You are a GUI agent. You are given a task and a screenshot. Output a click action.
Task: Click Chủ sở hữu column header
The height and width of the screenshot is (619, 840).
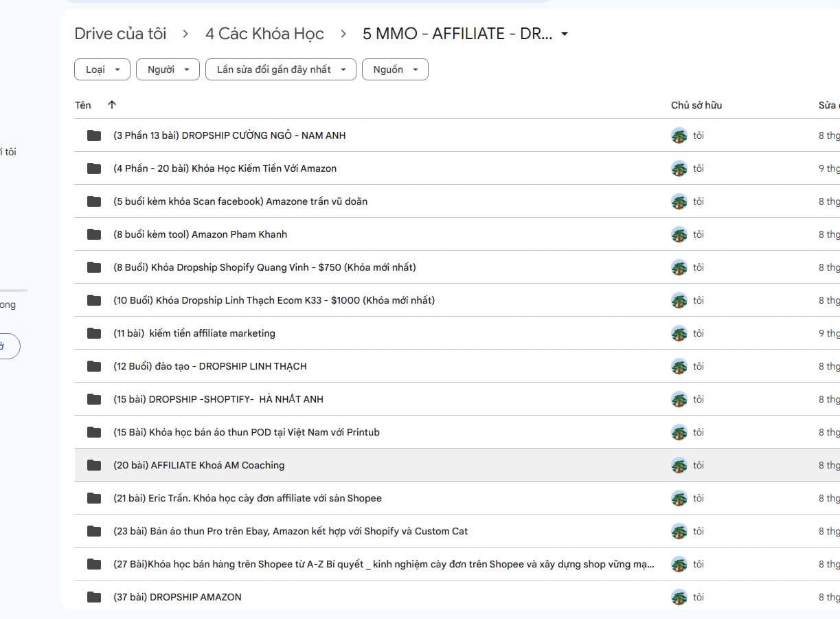click(x=696, y=105)
